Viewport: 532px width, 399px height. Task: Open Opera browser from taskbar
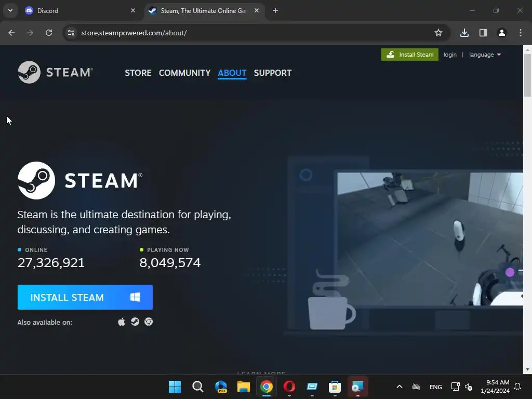pyautogui.click(x=289, y=387)
